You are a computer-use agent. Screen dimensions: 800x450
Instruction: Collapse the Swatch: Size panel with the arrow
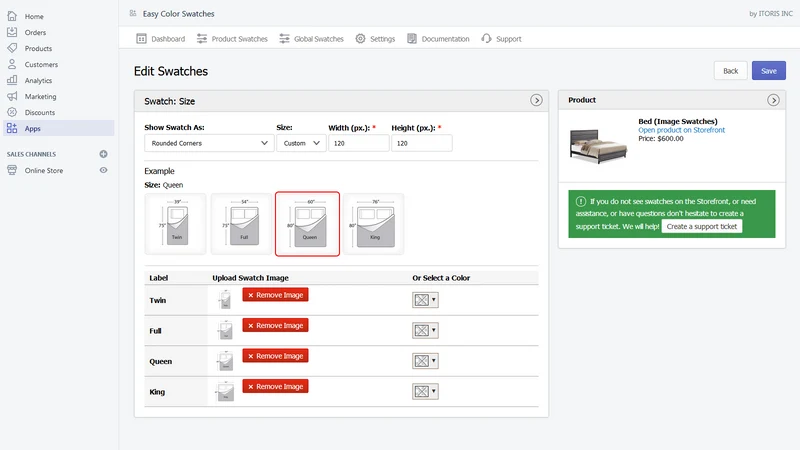point(536,100)
